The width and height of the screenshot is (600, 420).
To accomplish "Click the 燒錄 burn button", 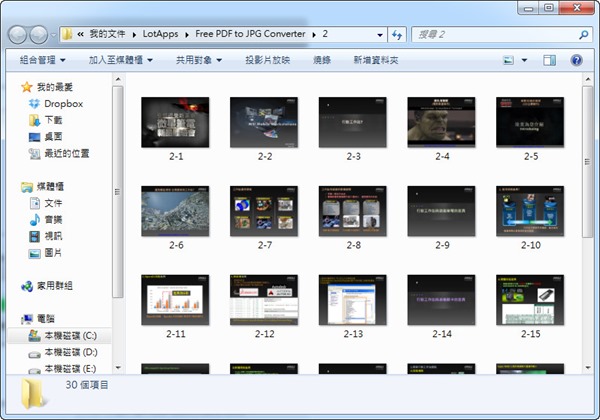I will [x=321, y=60].
